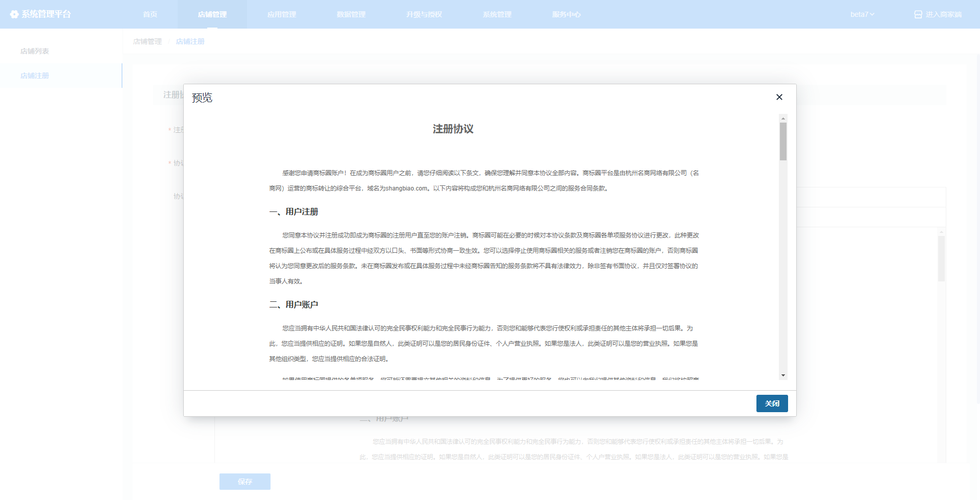This screenshot has height=500, width=980.
Task: Click the preview dialog scrollbar thumb
Action: 783,141
